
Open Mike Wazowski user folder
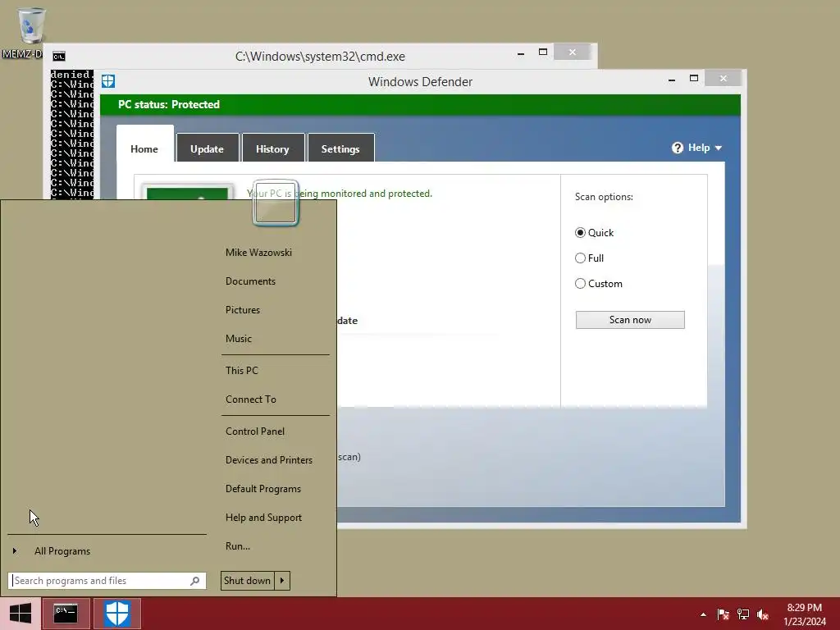[x=258, y=253]
